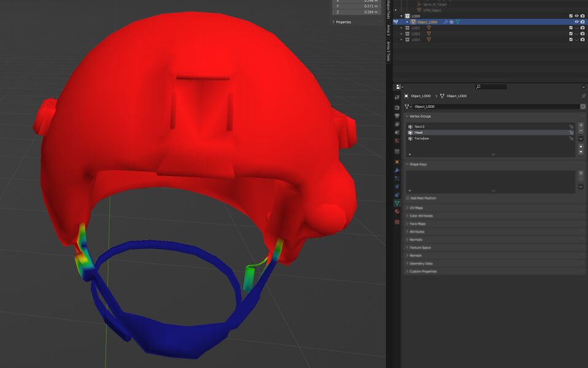Click the Object Data Properties green triangle tab
The width and height of the screenshot is (588, 368).
tap(398, 204)
